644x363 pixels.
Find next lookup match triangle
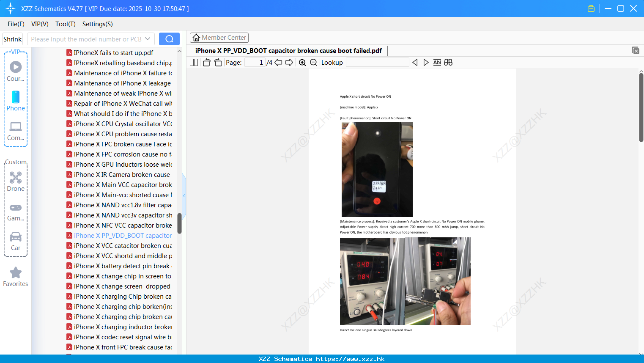pos(426,63)
